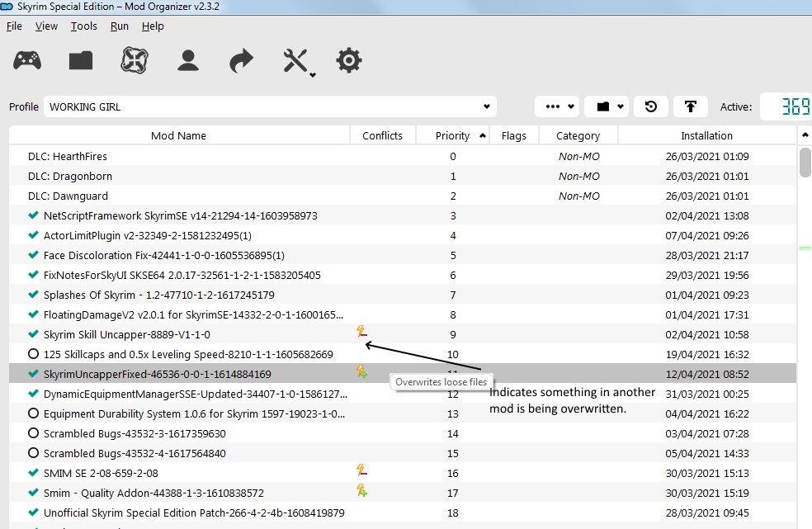812x529 pixels.
Task: Sort by Flags column header
Action: (x=514, y=135)
